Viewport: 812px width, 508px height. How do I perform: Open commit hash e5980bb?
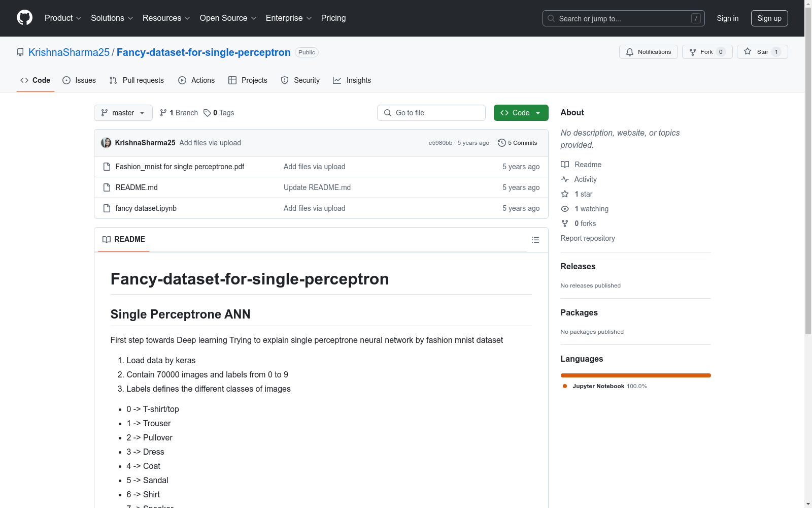(x=441, y=143)
